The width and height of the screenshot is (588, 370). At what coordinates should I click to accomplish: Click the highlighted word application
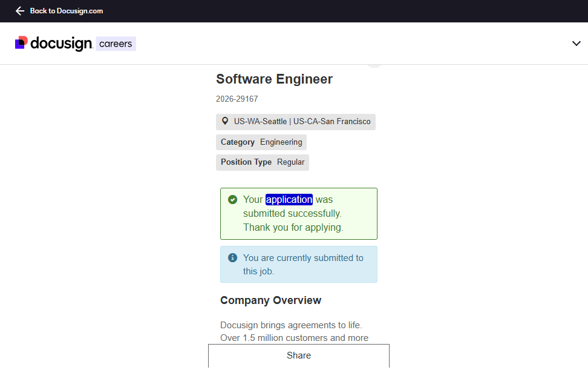click(289, 199)
